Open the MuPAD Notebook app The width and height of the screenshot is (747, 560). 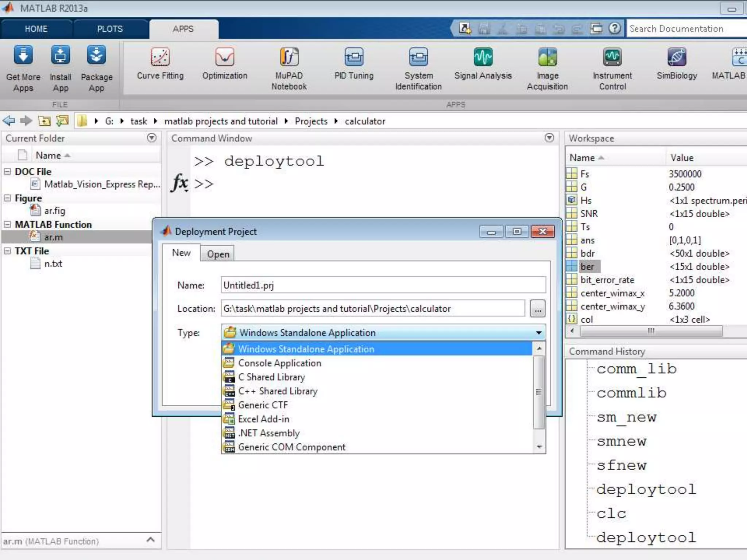coord(289,69)
